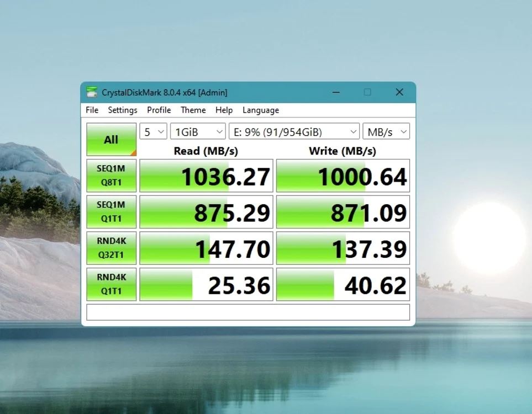Click the RND4K Q32T1 write value 137.39
Viewport: 532px width, 414px height.
(343, 248)
